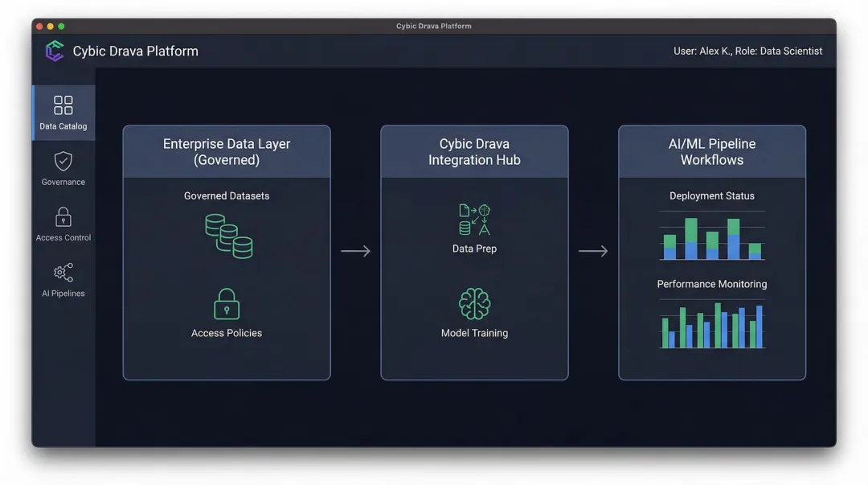Click the arrow between Data Layer and Integration Hub
868x485 pixels.
point(356,251)
